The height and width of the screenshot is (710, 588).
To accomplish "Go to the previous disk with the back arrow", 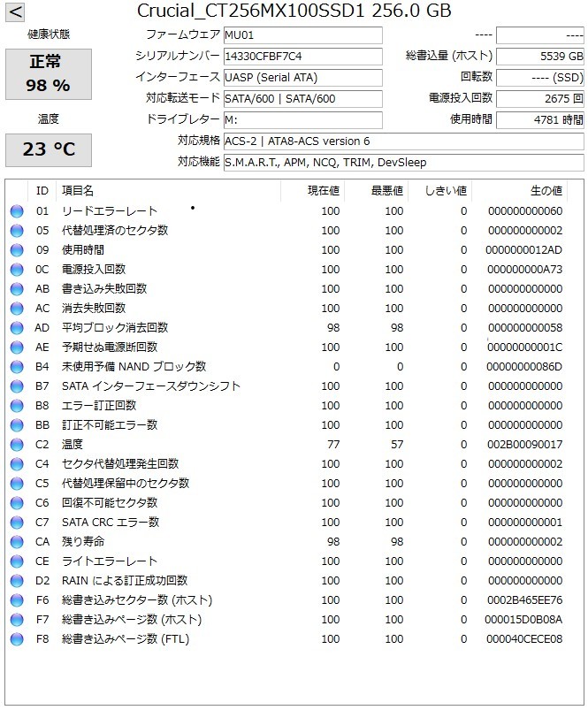I will coord(15,11).
